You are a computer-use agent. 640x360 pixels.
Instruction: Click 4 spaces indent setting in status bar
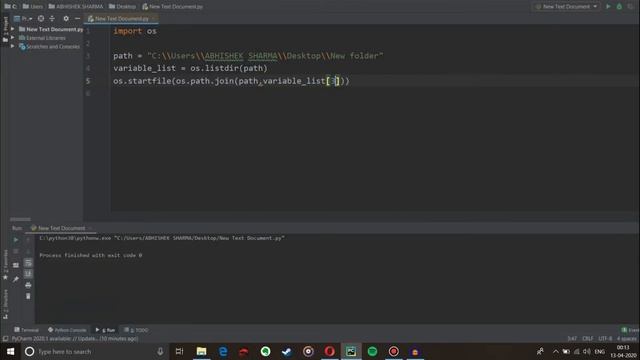point(627,339)
